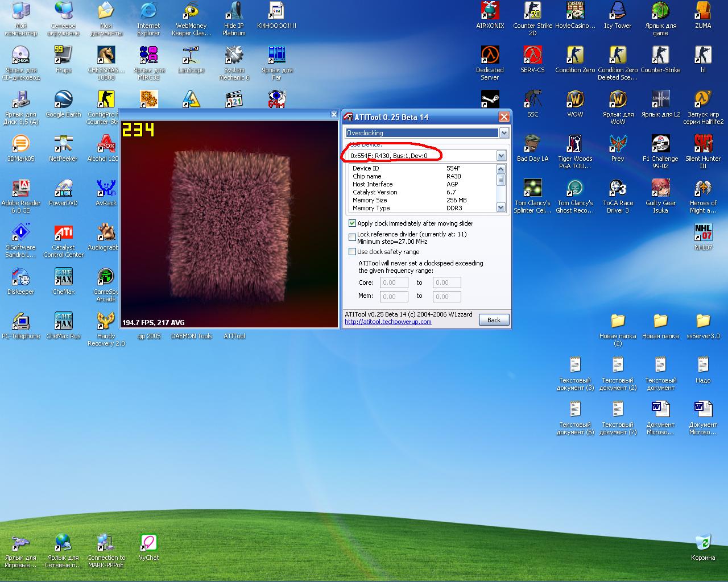The image size is (728, 582).
Task: Close the ATITool window
Action: tap(504, 117)
